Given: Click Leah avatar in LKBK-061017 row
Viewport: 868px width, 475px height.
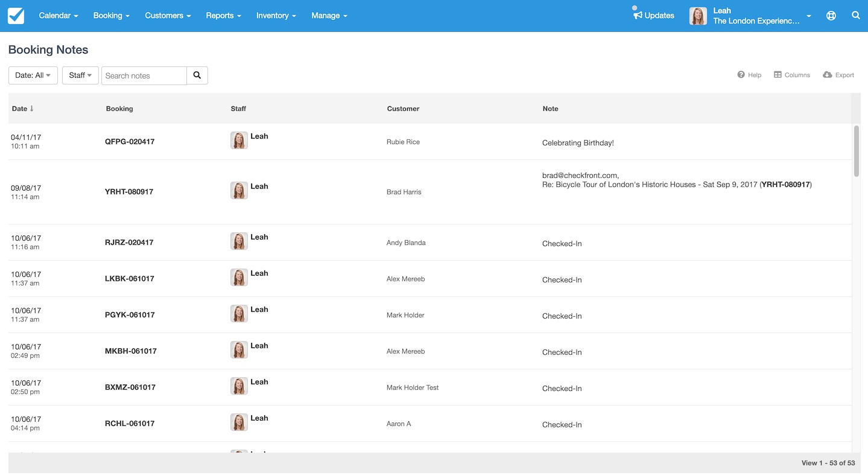Looking at the screenshot, I should 239,278.
